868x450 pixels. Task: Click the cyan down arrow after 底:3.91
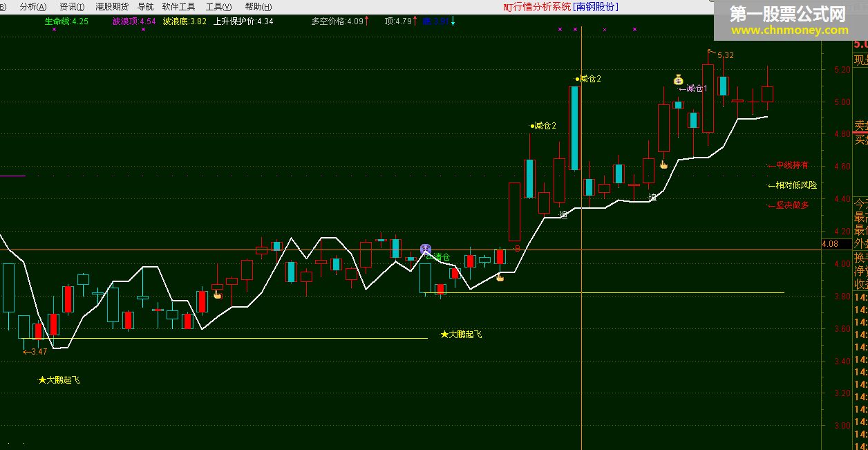453,21
